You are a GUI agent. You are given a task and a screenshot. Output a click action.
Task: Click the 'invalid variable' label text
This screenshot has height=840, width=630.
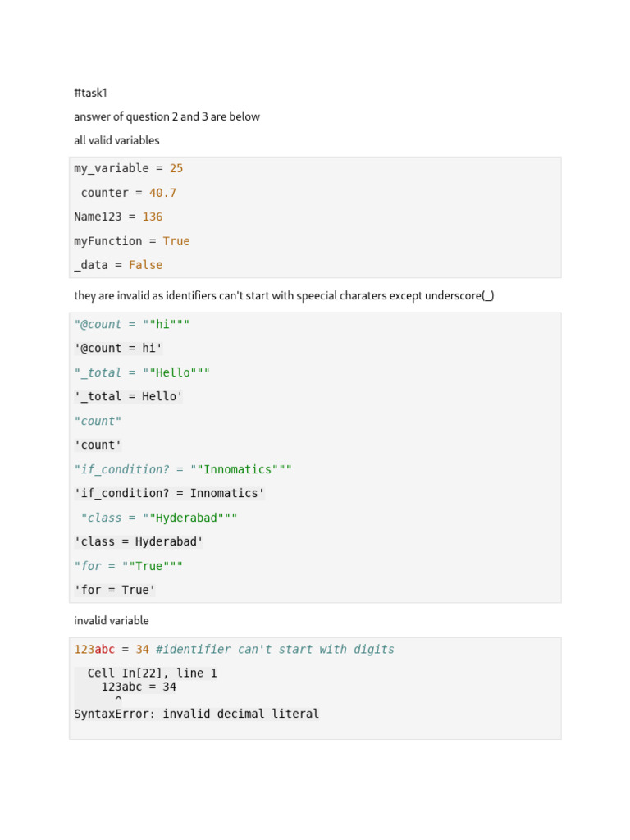[x=112, y=620]
